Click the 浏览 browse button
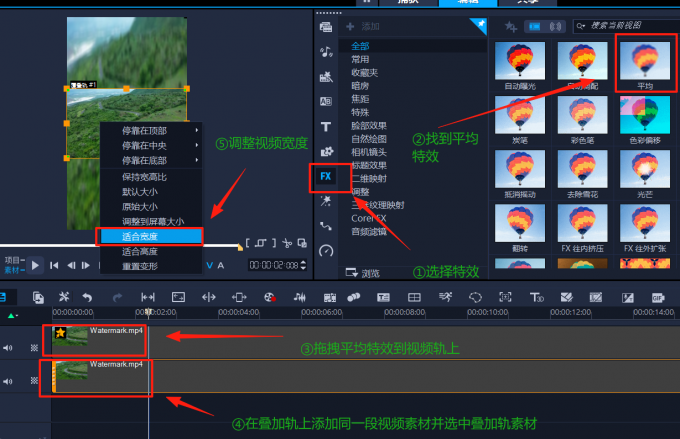The height and width of the screenshot is (439, 680). tap(362, 273)
